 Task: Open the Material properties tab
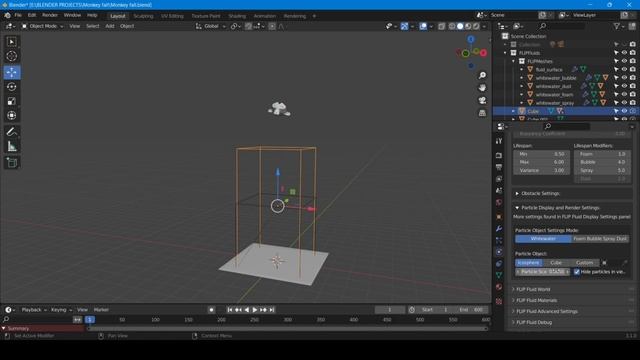click(x=499, y=287)
